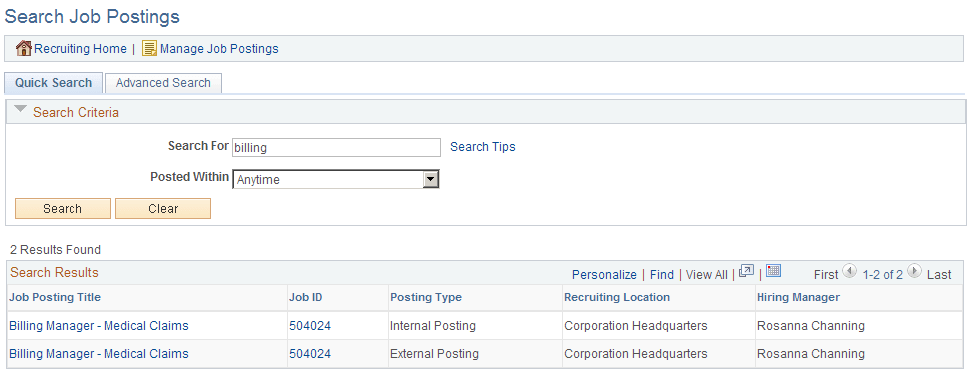Sort by Recruiting Location column header

(617, 297)
